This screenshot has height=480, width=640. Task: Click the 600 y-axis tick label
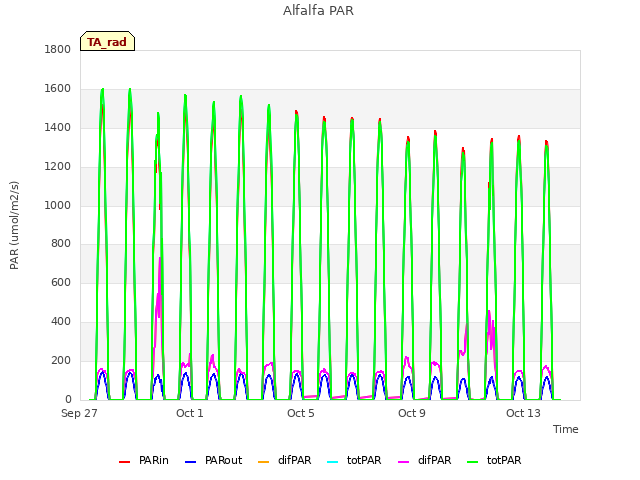[x=61, y=282]
